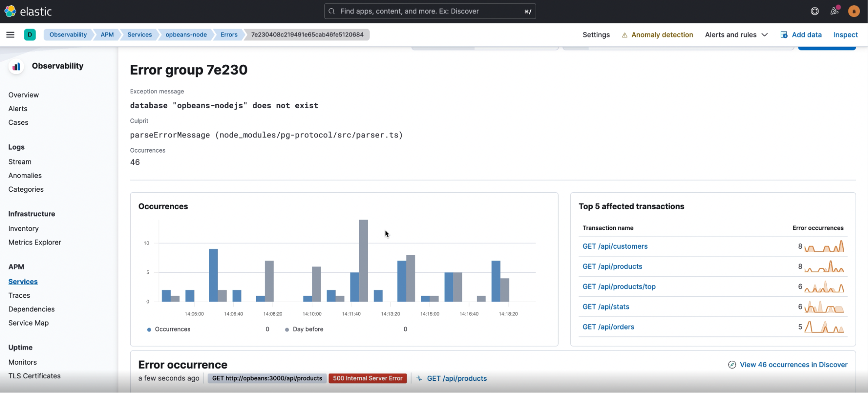This screenshot has height=393, width=868.
Task: Open the Service Map page
Action: point(29,323)
